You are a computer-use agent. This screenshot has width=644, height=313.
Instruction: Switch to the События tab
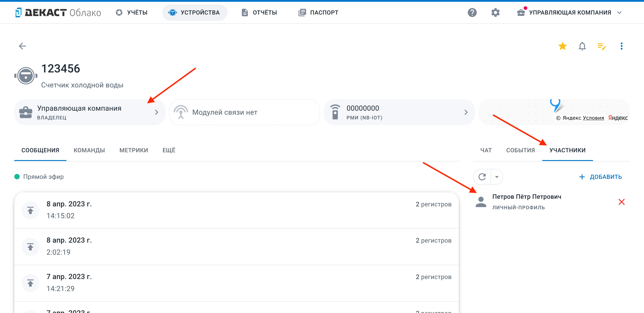(x=521, y=150)
